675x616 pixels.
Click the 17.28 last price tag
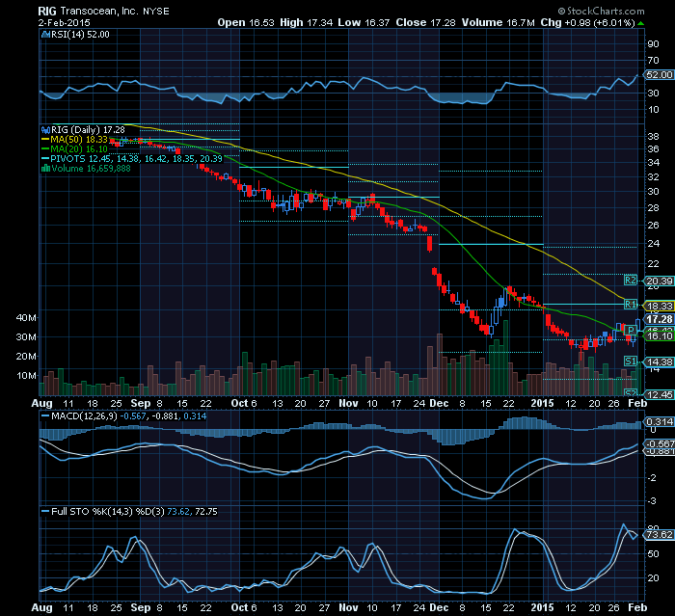(x=659, y=319)
